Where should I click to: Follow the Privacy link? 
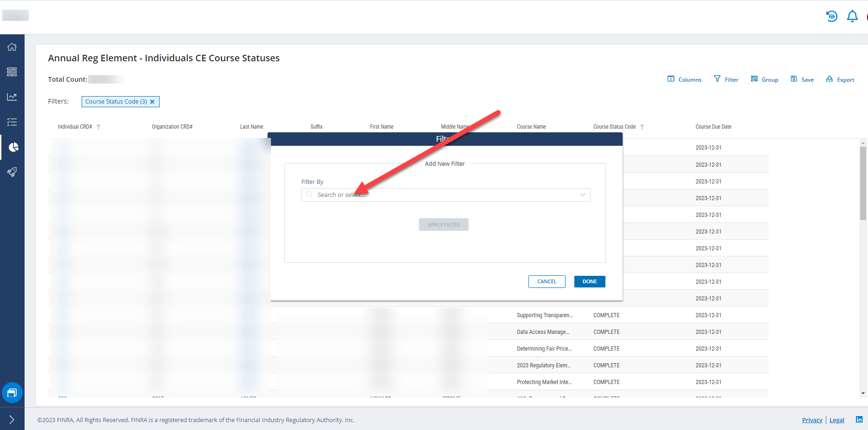coord(812,420)
